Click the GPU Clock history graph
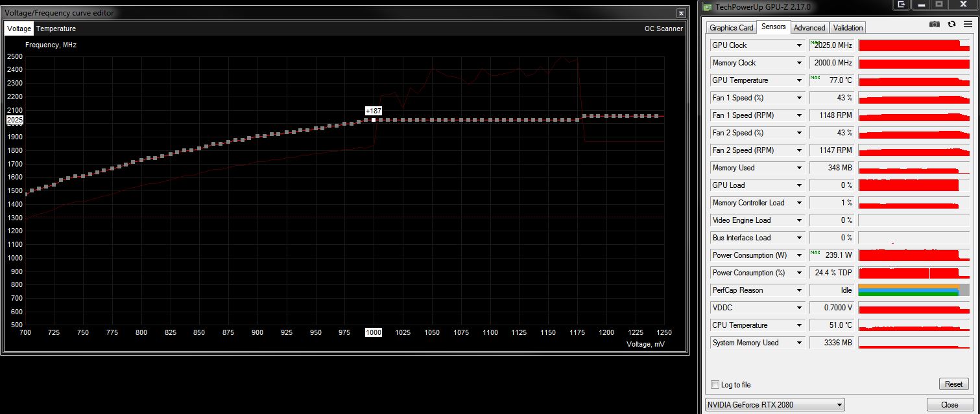The width and height of the screenshot is (980, 414). click(914, 45)
